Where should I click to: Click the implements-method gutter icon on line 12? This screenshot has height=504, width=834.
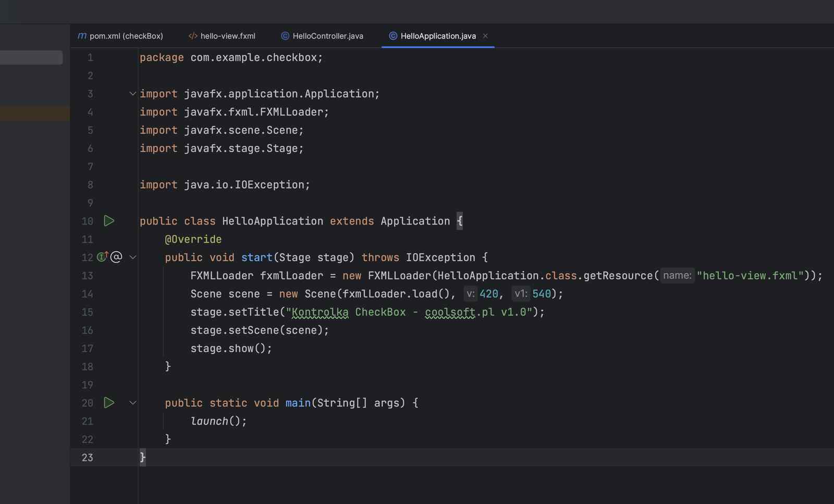point(103,257)
